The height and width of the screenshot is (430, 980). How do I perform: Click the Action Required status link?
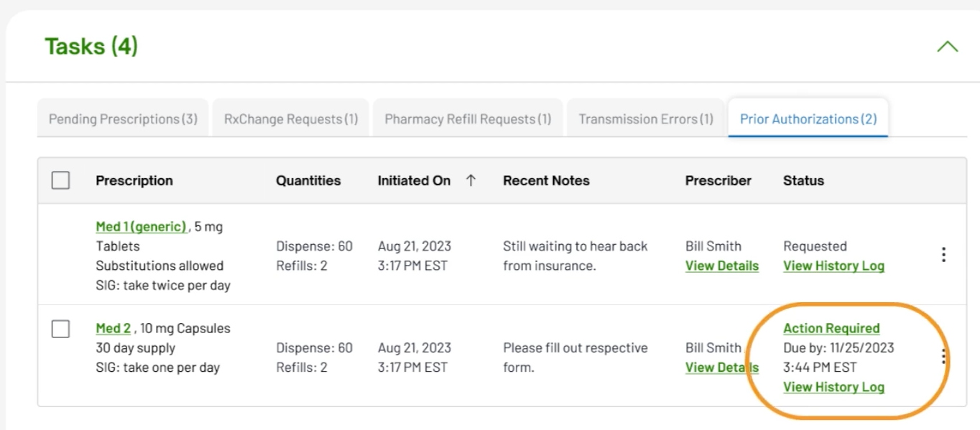[x=831, y=328]
